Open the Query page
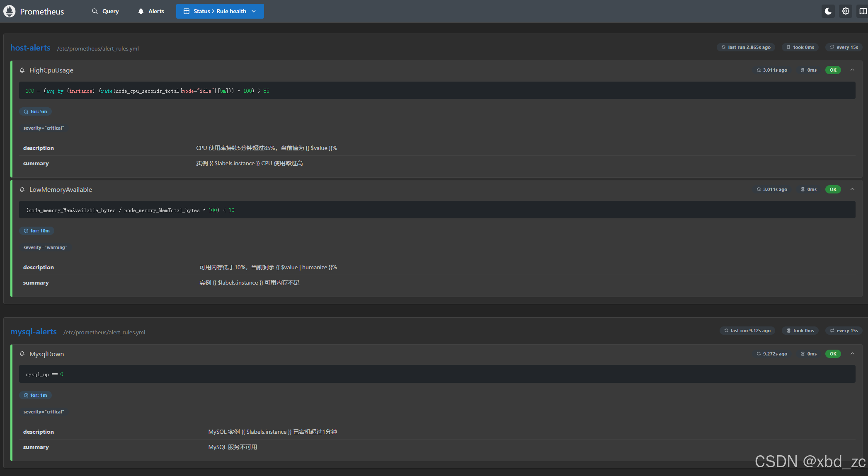This screenshot has height=476, width=868. pyautogui.click(x=110, y=11)
